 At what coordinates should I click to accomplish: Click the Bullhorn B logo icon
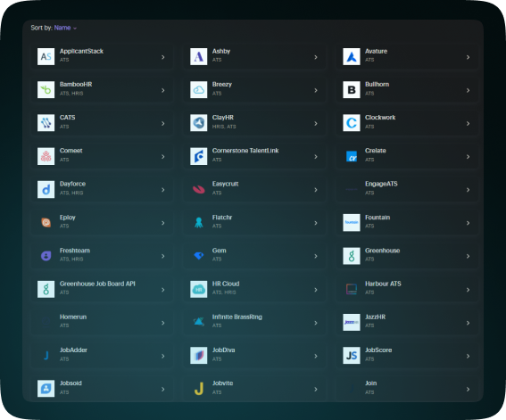[352, 89]
